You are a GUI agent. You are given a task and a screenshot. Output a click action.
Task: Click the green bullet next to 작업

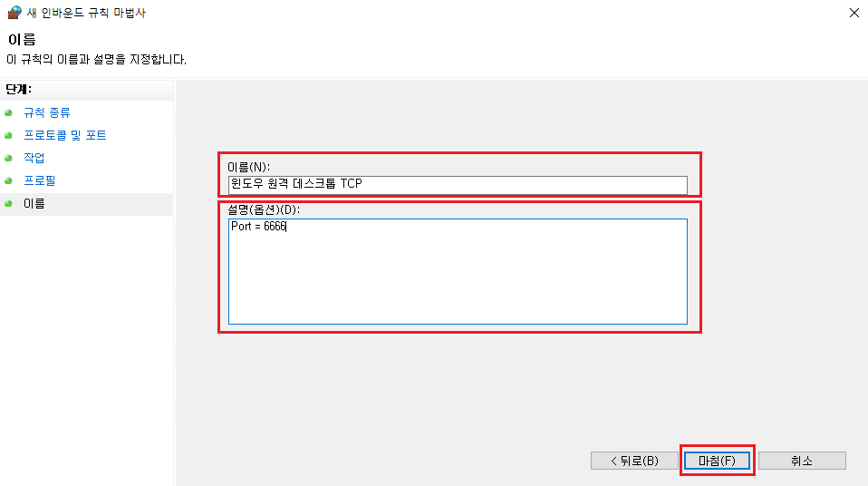pos(8,158)
